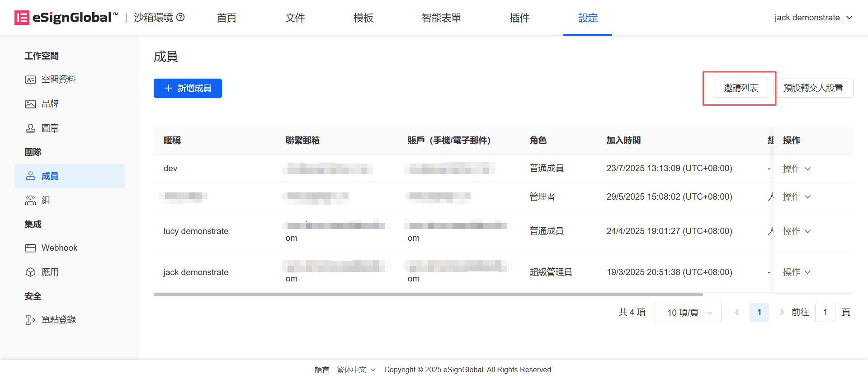Open the 10 項/頁 page size dropdown
Image resolution: width=868 pixels, height=379 pixels.
[688, 313]
